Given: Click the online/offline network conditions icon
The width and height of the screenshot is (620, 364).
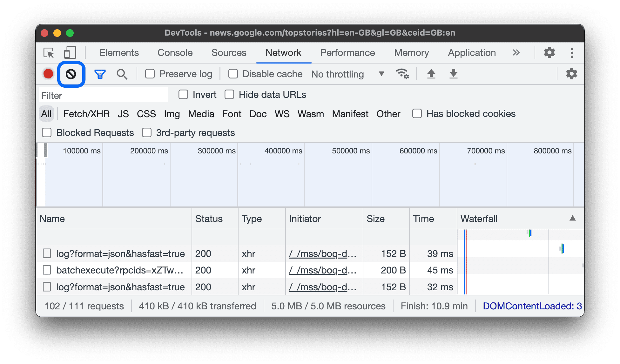Looking at the screenshot, I should pos(402,74).
